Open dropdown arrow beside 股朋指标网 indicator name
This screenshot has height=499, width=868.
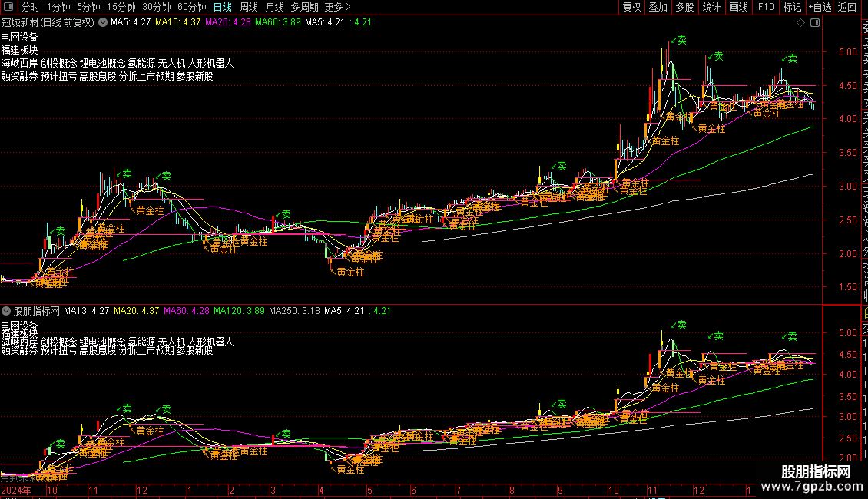(x=6, y=311)
